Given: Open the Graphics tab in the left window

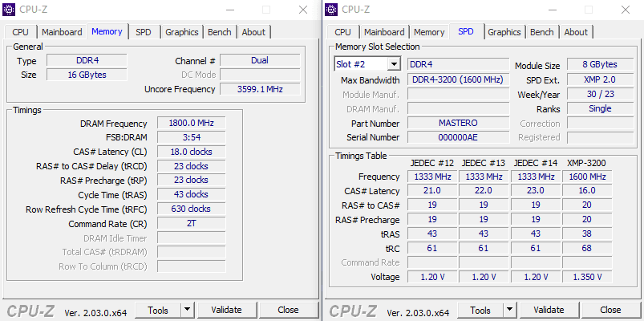Looking at the screenshot, I should coord(182,32).
